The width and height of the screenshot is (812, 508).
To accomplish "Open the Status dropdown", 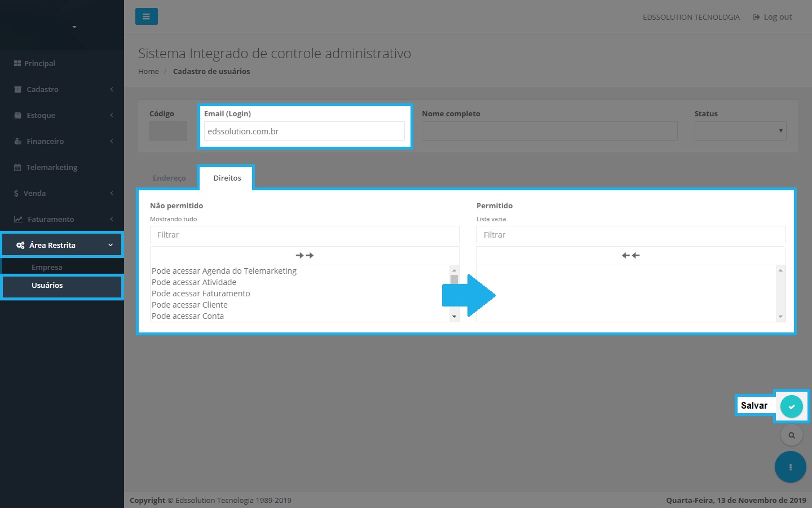I will click(x=740, y=131).
